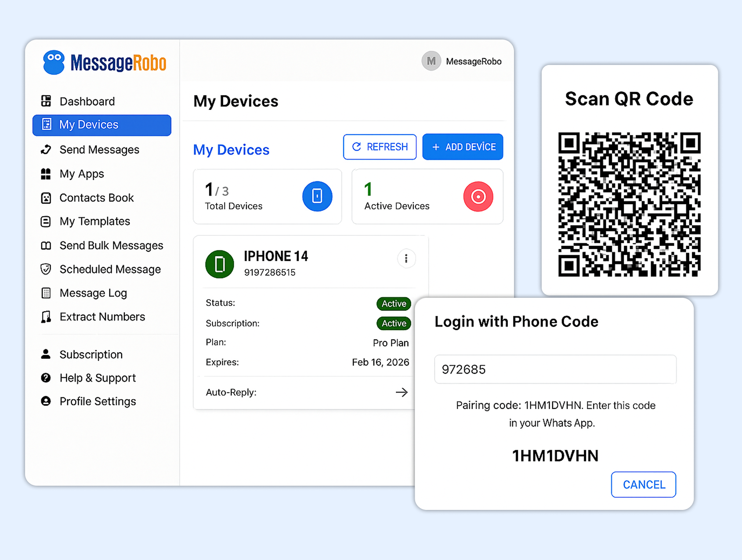Click the Auto-Reply label

point(231,392)
